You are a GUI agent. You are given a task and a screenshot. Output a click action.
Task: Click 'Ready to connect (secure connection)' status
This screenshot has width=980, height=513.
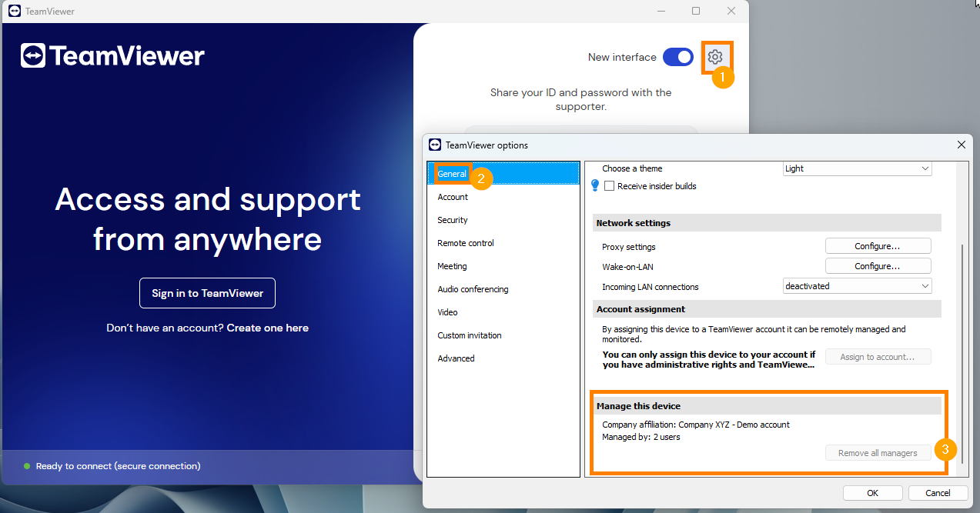118,466
